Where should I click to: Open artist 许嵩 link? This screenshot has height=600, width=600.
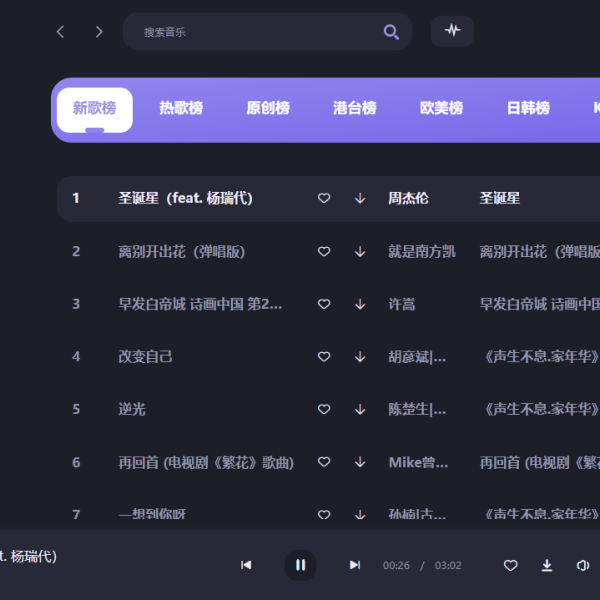(401, 304)
